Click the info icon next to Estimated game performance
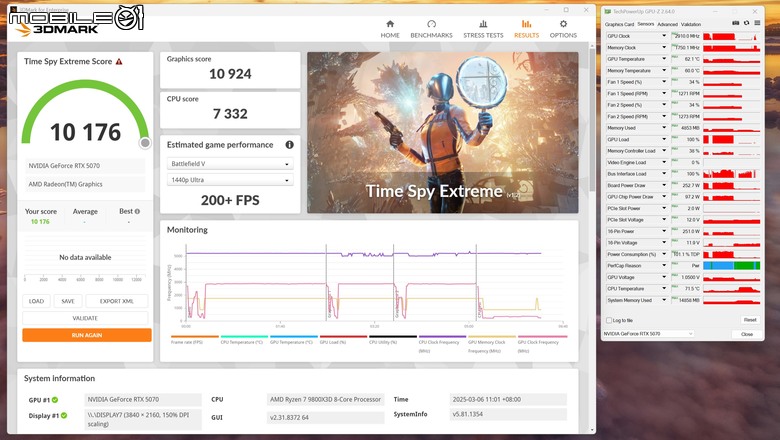This screenshot has height=440, width=780. [290, 145]
